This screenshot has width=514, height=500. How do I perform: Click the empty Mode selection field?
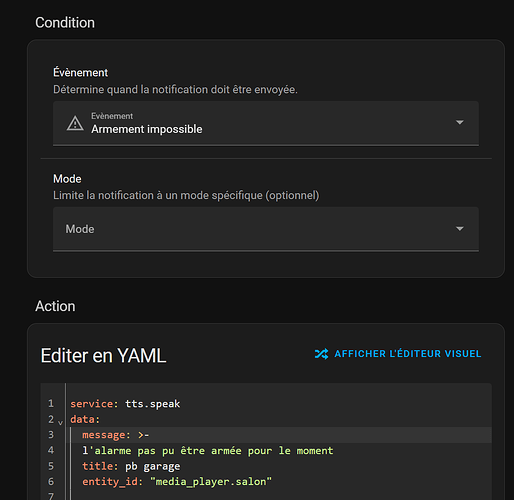[x=266, y=229]
